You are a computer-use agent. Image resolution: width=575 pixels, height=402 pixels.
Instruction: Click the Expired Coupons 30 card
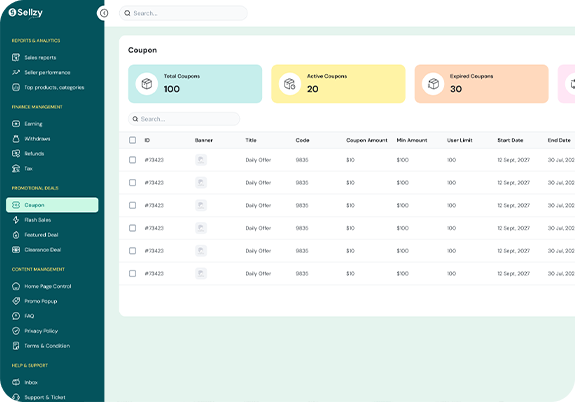click(481, 84)
